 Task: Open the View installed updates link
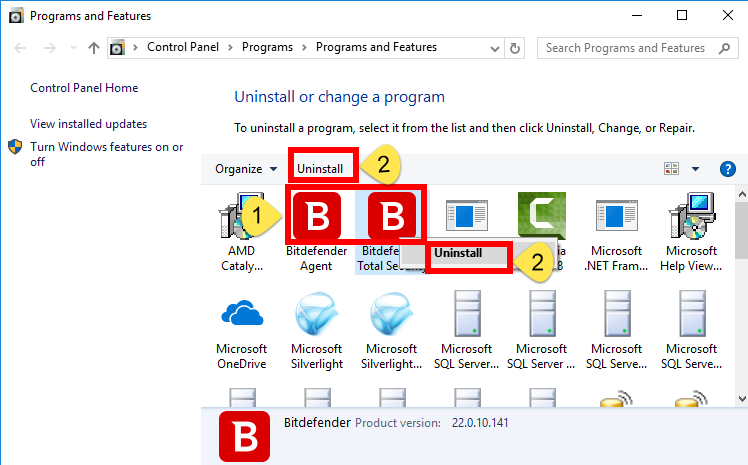pyautogui.click(x=88, y=124)
